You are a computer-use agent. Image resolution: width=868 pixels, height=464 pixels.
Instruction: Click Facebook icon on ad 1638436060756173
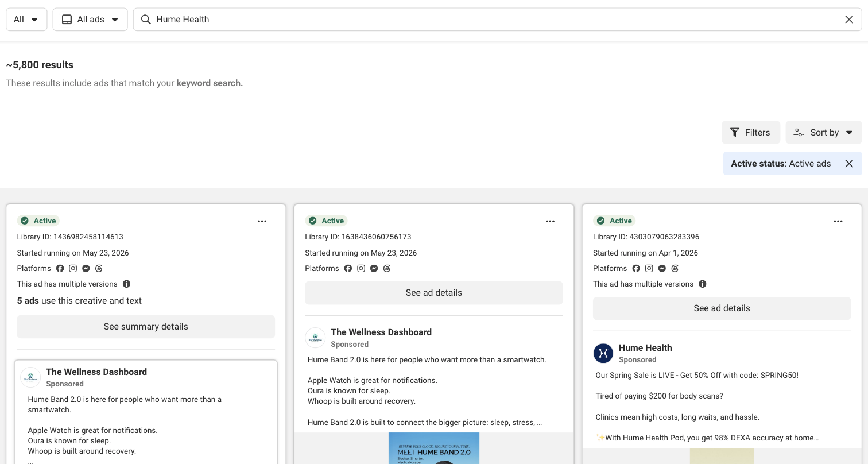coord(348,268)
